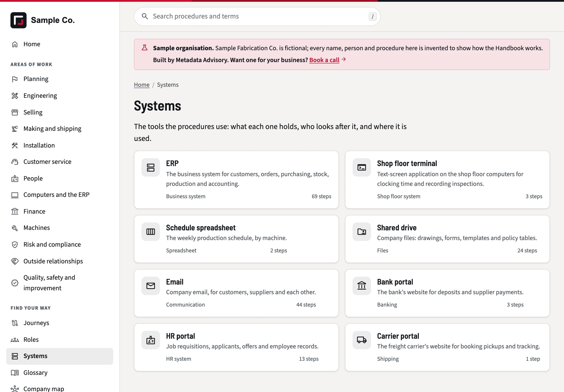Click the Making and shipping icon

(15, 129)
